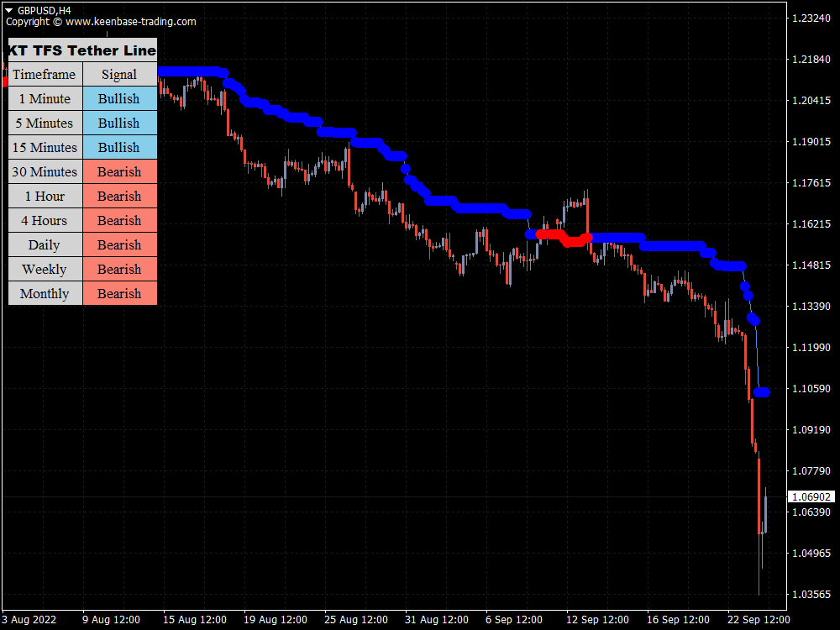The image size is (840, 630).
Task: Click Bearish signal for Weekly
Action: (120, 269)
